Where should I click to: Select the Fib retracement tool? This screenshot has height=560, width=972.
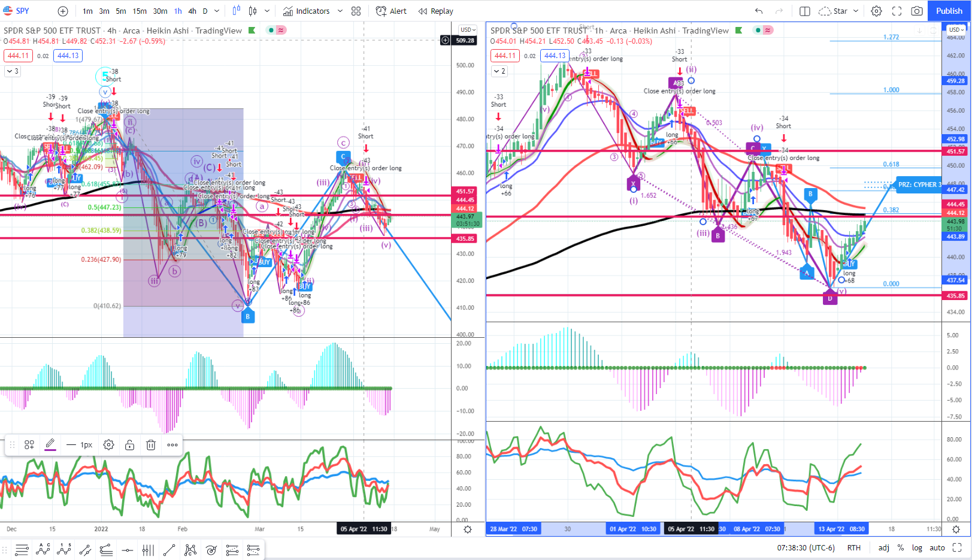pos(106,549)
